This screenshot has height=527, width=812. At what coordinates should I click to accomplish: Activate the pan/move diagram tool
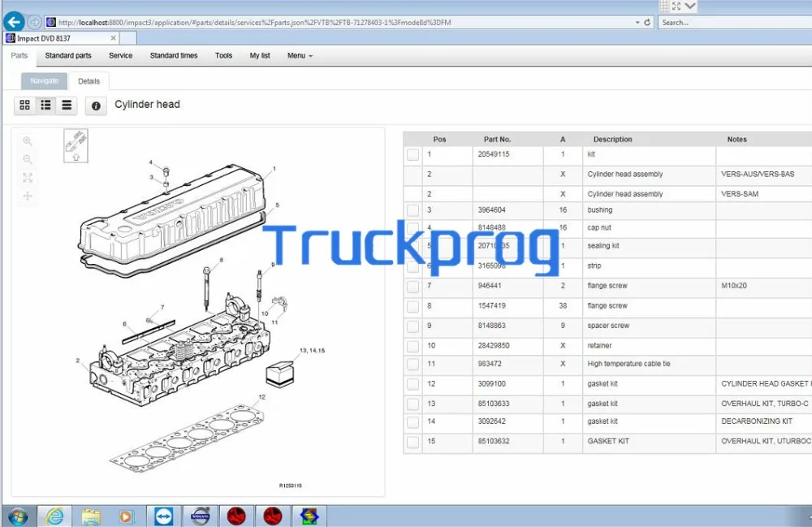pyautogui.click(x=28, y=196)
